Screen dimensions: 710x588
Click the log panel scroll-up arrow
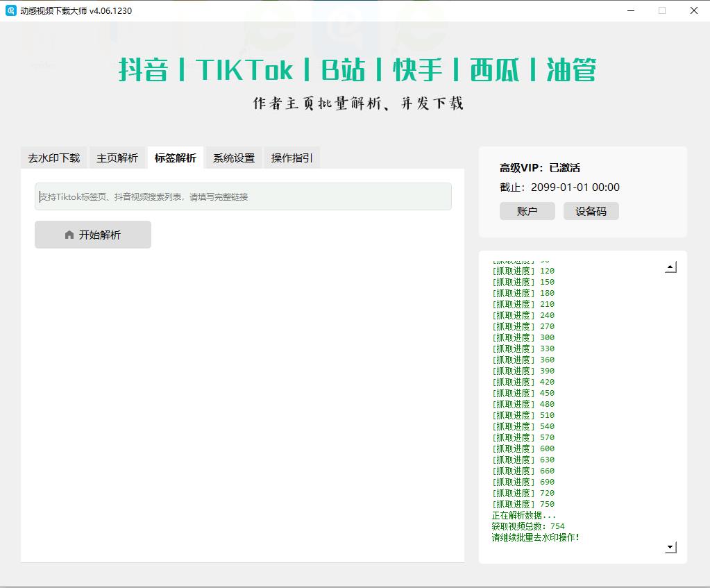tap(670, 267)
